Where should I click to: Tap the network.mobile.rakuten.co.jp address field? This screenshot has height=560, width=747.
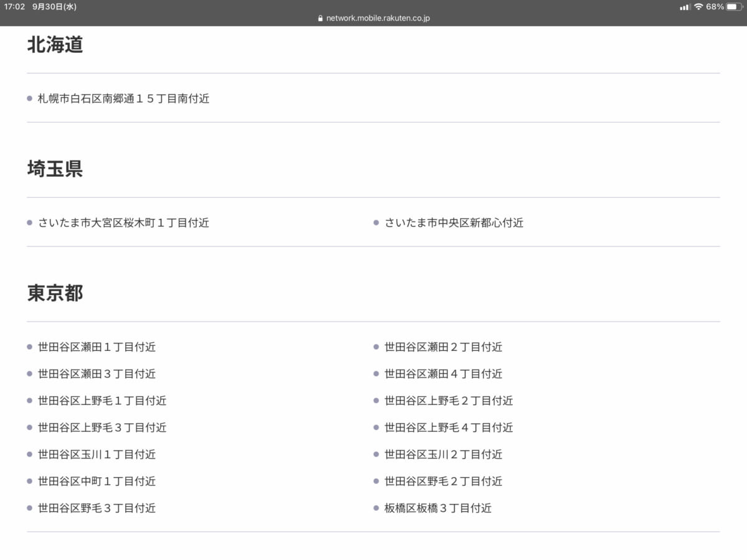click(x=377, y=19)
